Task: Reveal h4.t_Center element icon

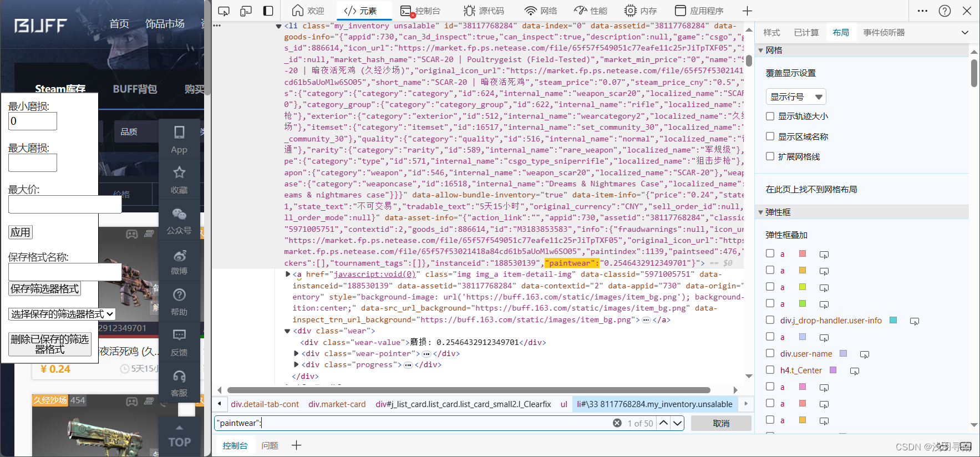Action: (855, 371)
